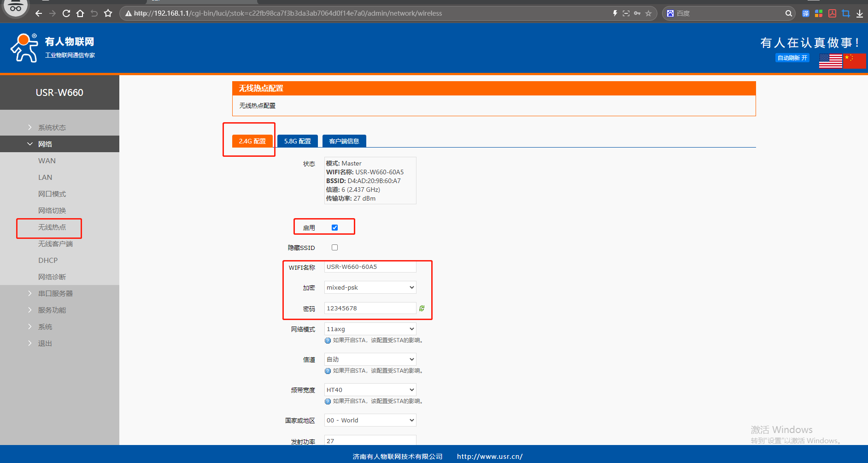The width and height of the screenshot is (868, 463).
Task: Switch language with the US flag icon
Action: click(x=830, y=61)
